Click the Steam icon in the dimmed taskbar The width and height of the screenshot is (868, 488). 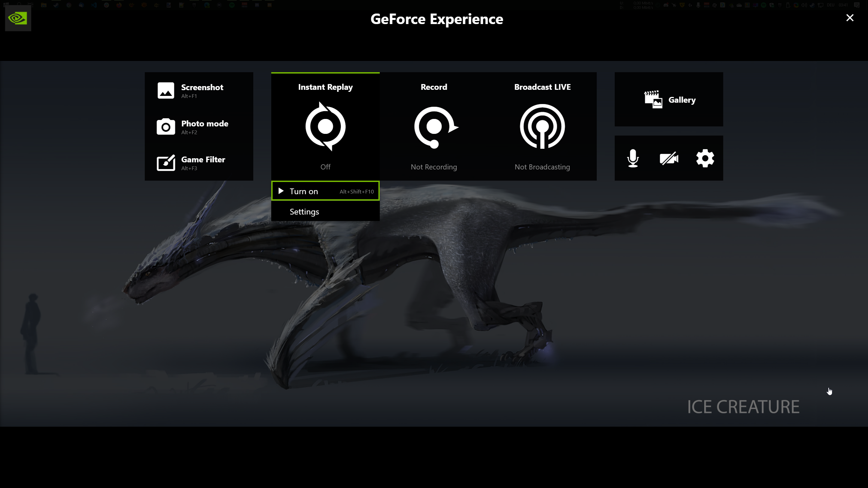[x=56, y=5]
